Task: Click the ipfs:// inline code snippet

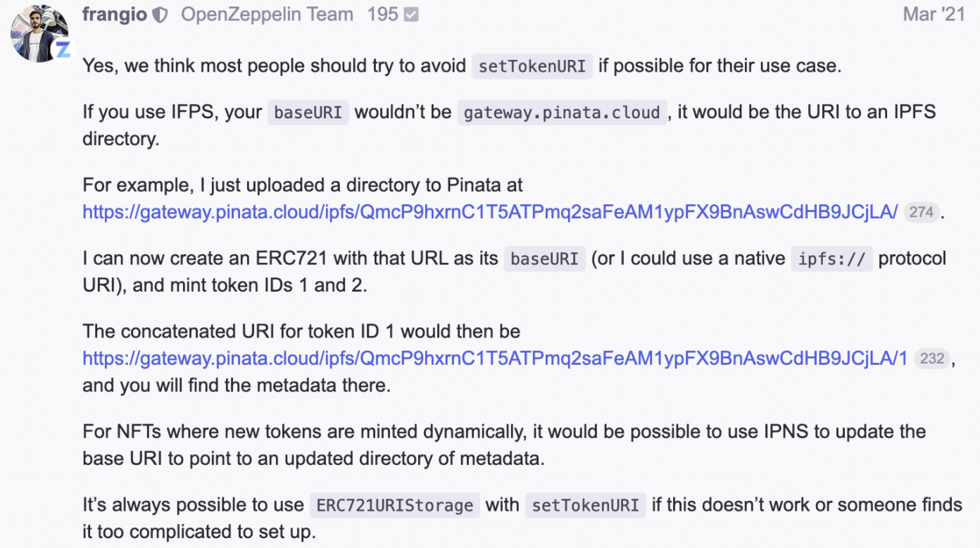Action: [831, 259]
